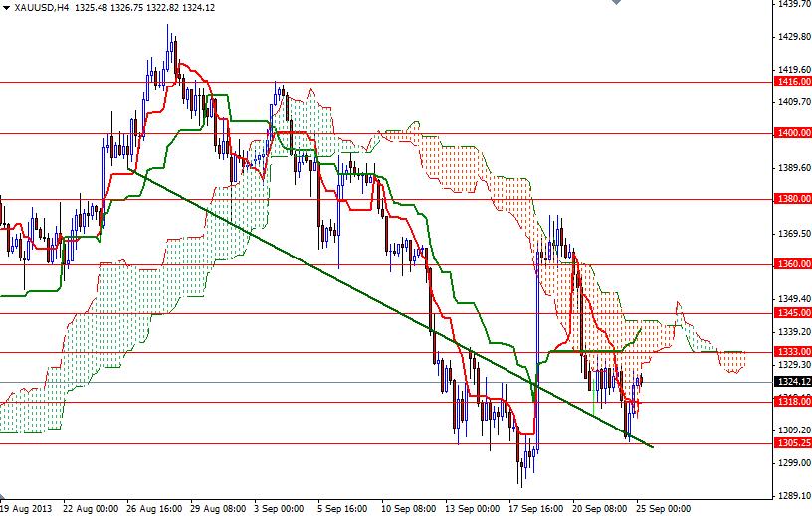The width and height of the screenshot is (812, 516).
Task: Click the 1369.50 price scale value
Action: click(794, 234)
